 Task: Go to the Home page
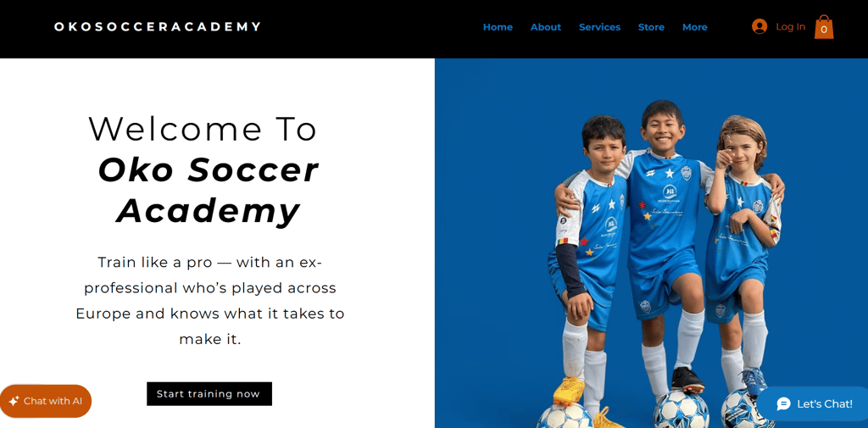[498, 27]
